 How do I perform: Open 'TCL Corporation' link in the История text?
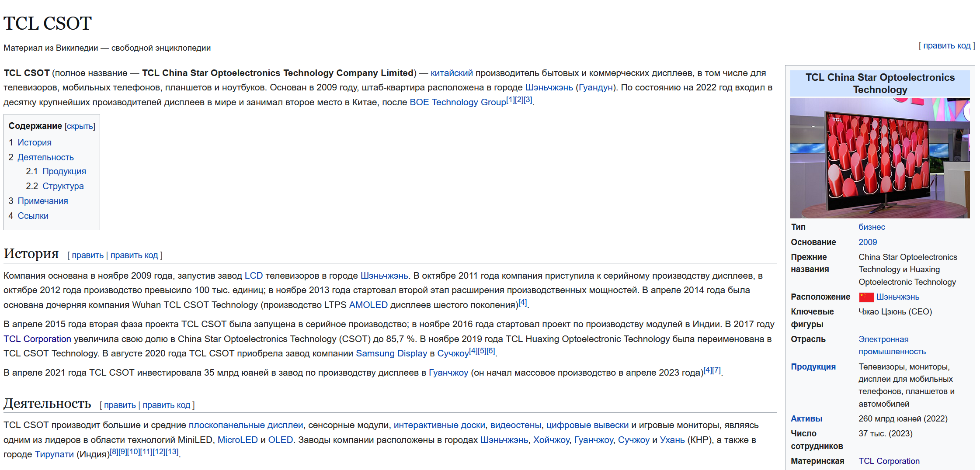tap(37, 339)
